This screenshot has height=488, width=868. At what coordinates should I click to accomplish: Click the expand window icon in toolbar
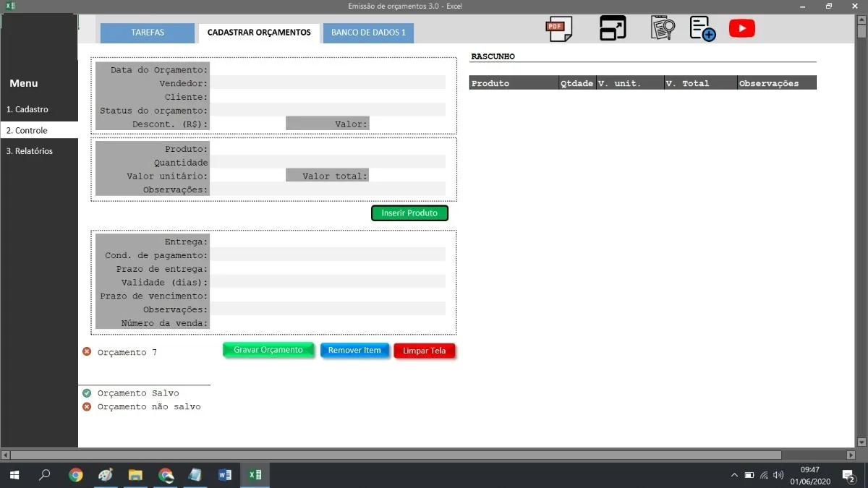(613, 28)
